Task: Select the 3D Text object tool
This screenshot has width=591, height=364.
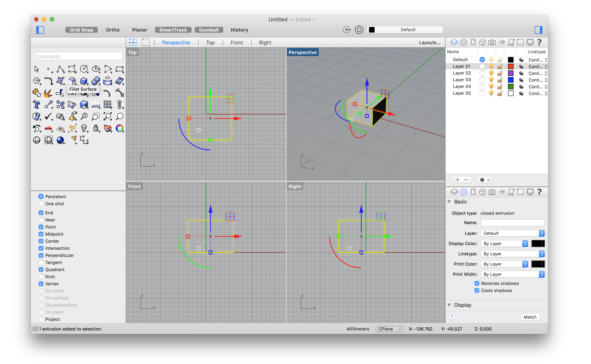Action: [x=37, y=105]
